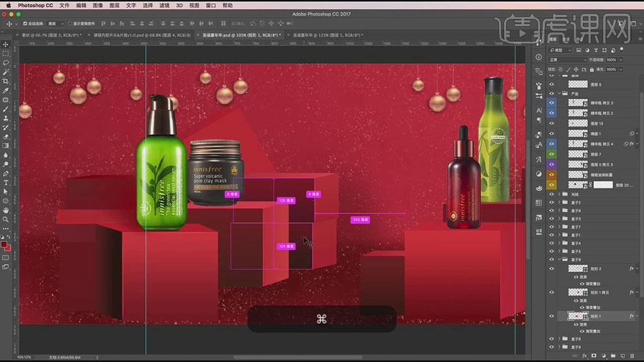Viewport: 644px width, 362px height.
Task: Open the blend mode 正常 dropdown
Action: pos(568,60)
